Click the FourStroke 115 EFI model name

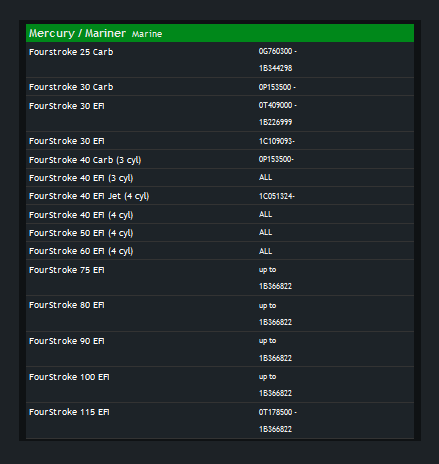(x=69, y=412)
